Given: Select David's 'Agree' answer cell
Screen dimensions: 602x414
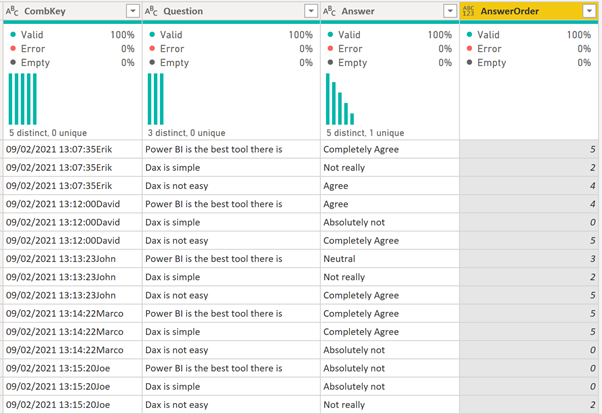Looking at the screenshot, I should click(x=390, y=204).
